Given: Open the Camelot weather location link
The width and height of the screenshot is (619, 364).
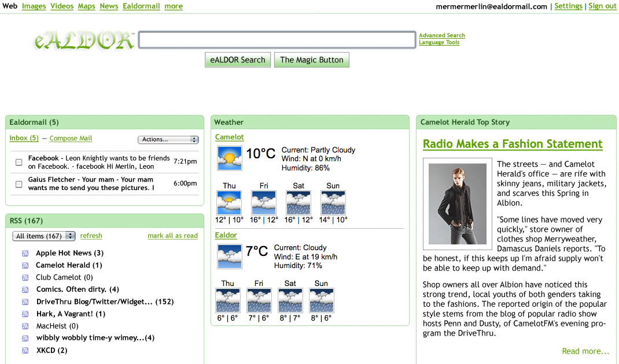Looking at the screenshot, I should click(229, 137).
